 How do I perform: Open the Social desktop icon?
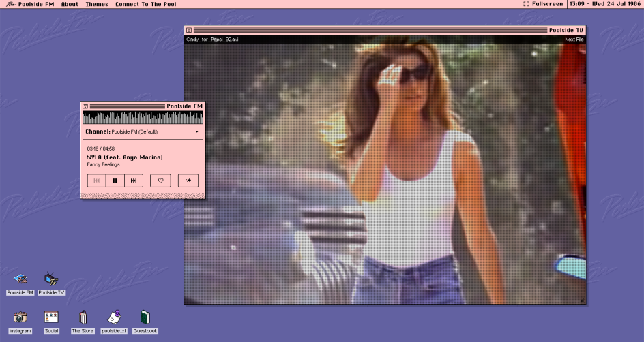[51, 317]
